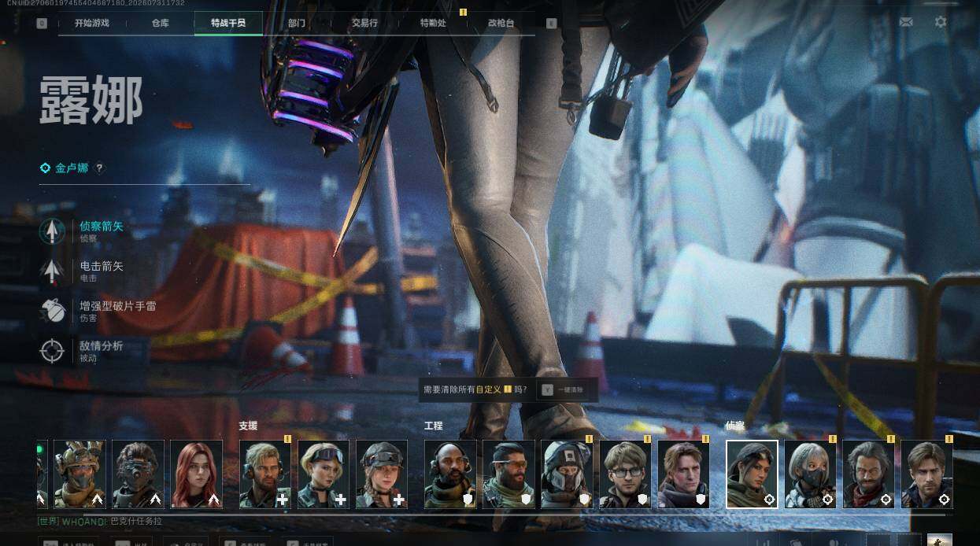Viewport: 980px width, 546px height.
Task: Click the E next-tab key icon
Action: point(551,24)
